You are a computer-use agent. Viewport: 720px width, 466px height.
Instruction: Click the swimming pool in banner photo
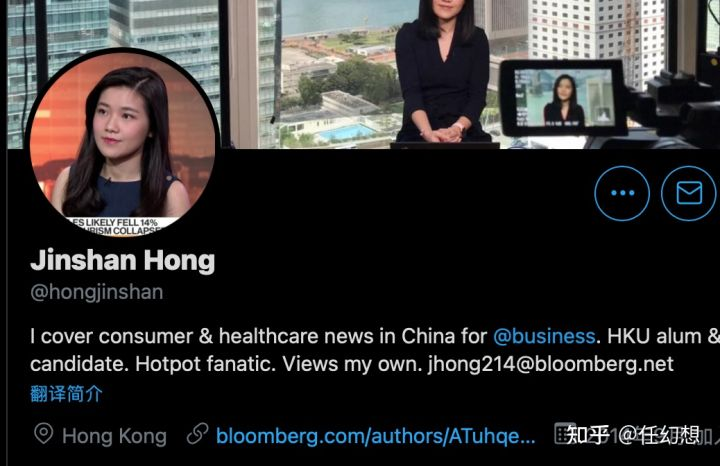coord(347,133)
